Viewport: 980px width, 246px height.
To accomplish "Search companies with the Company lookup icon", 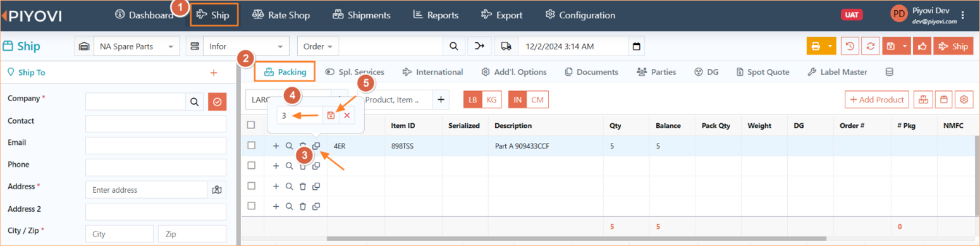I will [195, 101].
